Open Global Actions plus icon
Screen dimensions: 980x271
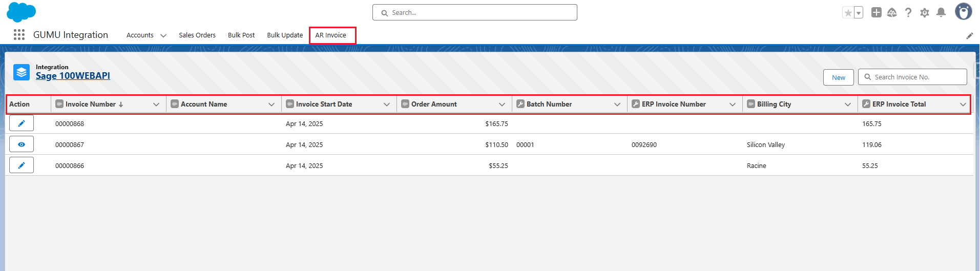(877, 12)
